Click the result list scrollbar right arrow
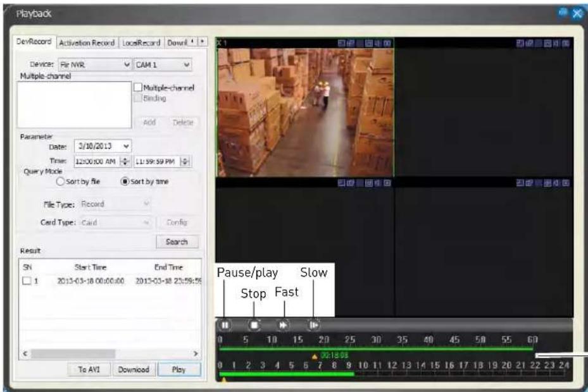 click(x=196, y=353)
